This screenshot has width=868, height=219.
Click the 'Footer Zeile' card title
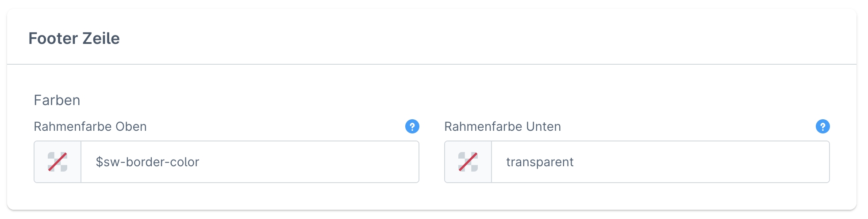(74, 39)
